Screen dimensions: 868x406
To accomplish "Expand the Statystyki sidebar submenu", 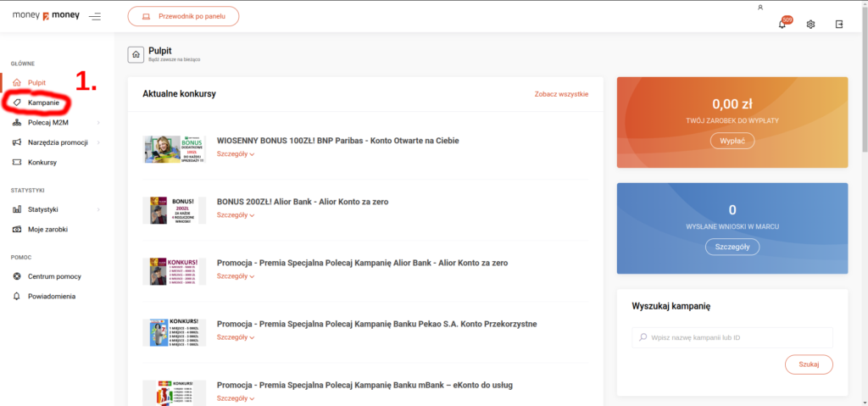I will (98, 209).
